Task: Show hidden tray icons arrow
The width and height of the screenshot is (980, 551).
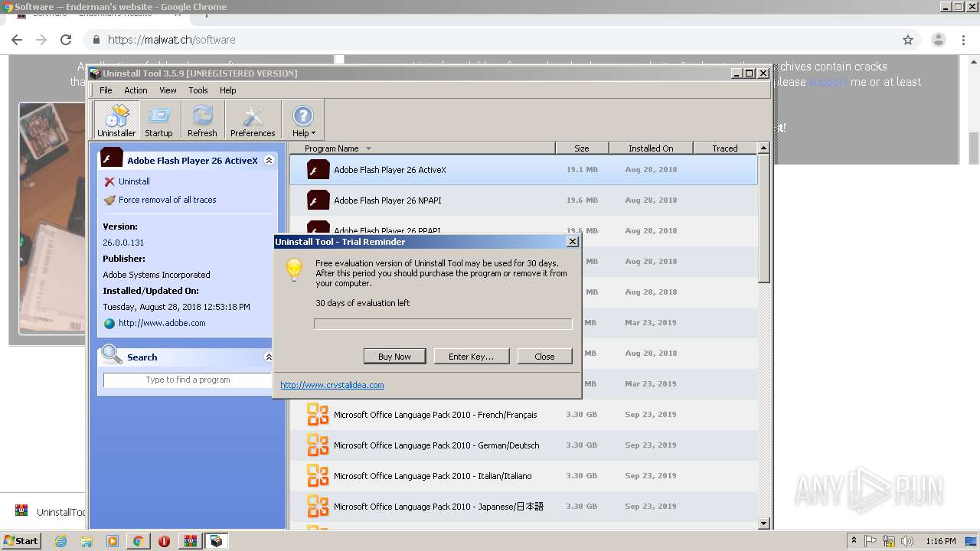Action: coord(854,541)
